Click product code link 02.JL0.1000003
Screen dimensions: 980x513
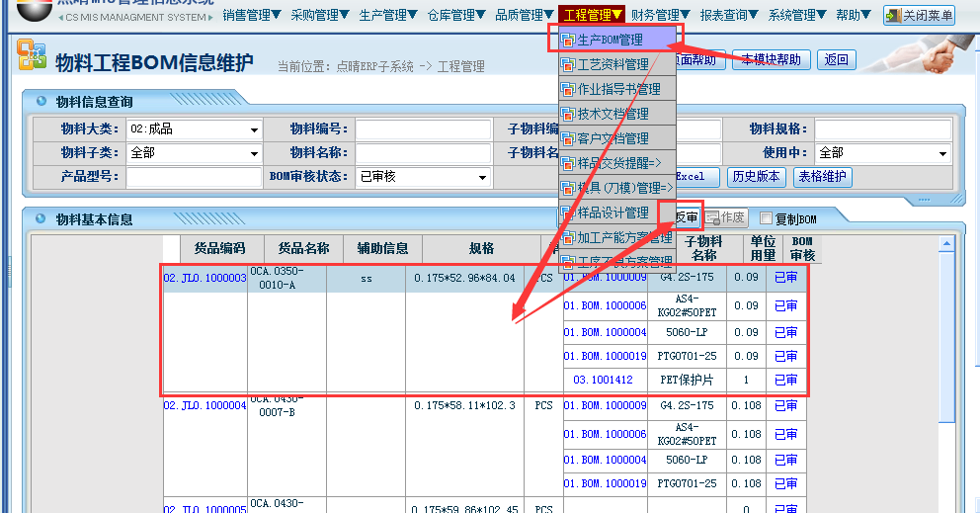point(204,279)
